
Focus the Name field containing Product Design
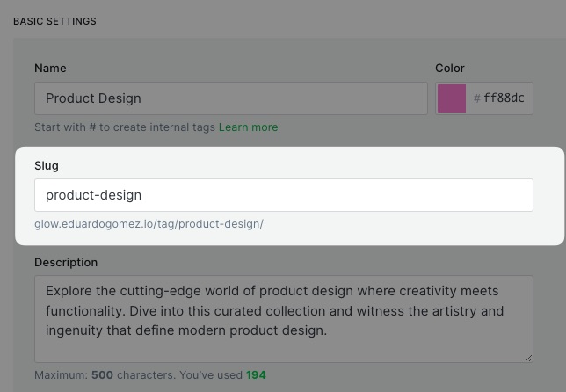pyautogui.click(x=231, y=98)
